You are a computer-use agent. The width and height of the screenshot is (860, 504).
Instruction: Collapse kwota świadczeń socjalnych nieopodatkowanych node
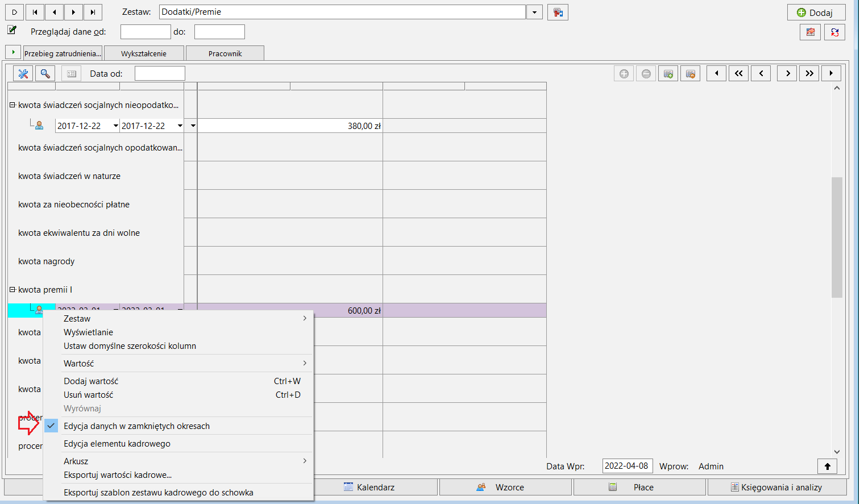point(12,105)
